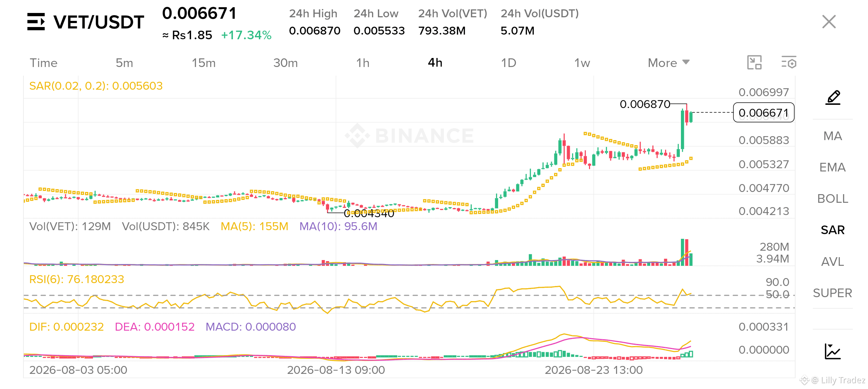Select the 30m timeframe
The image size is (868, 389).
click(285, 63)
